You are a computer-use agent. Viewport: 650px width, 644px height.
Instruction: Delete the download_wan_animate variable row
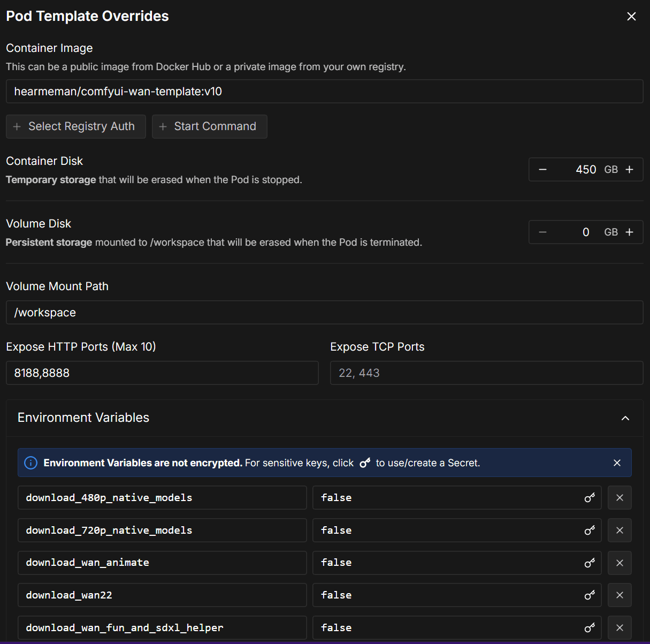point(620,563)
